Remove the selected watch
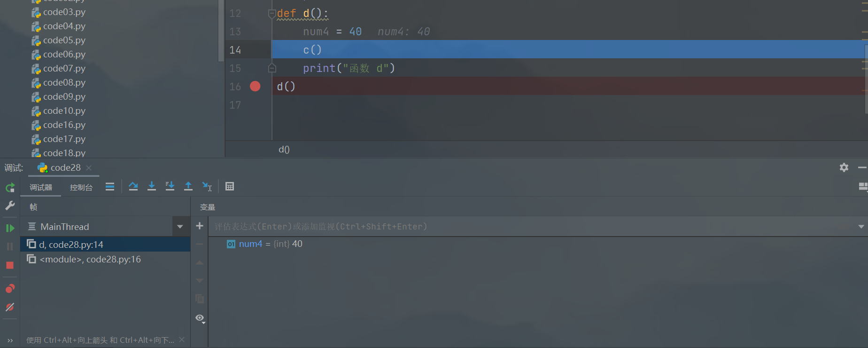This screenshot has width=868, height=348. [200, 244]
